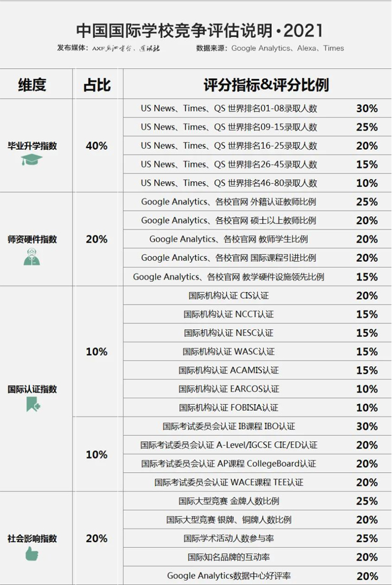The image size is (392, 585).
Task: Click the 毕业升学指数 label
Action: coord(32,146)
